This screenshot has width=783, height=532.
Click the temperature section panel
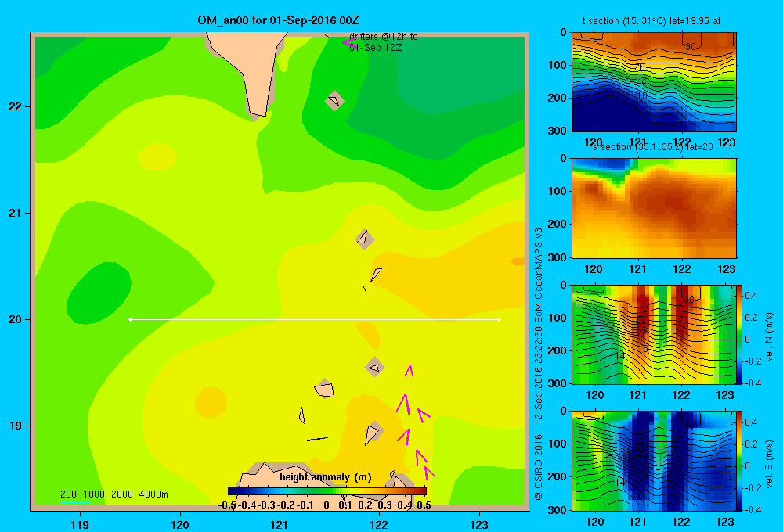[654, 81]
